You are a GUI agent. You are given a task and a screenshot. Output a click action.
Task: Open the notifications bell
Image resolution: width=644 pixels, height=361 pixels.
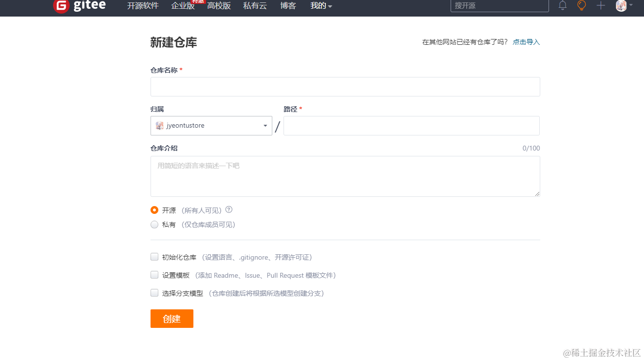563,6
